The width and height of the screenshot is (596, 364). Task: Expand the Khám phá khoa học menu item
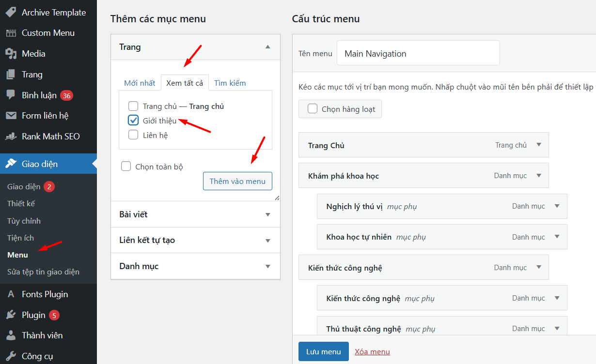tap(538, 176)
